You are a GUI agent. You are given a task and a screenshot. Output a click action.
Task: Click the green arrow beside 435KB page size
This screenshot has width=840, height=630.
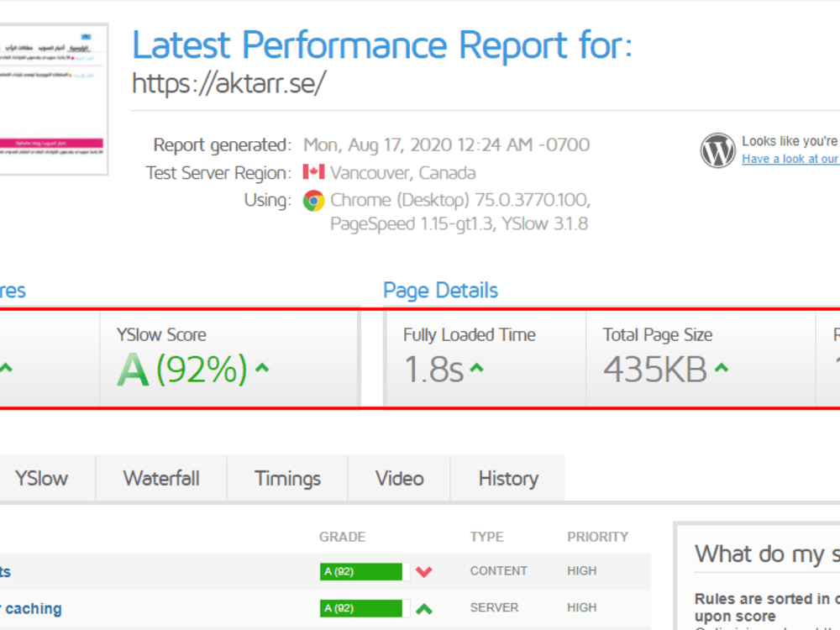coord(722,368)
